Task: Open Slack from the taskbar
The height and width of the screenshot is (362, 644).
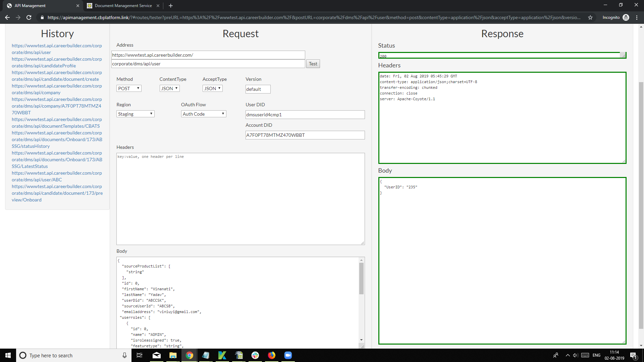Action: point(255,355)
